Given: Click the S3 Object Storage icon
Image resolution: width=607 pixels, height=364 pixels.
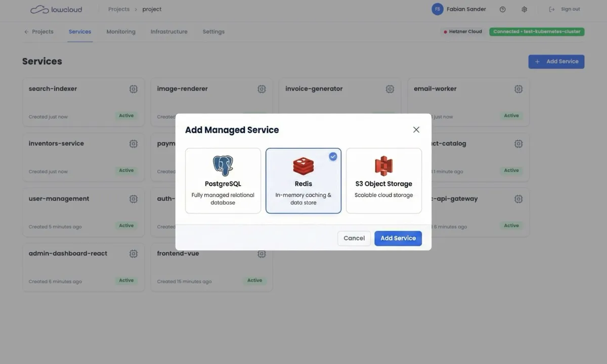Looking at the screenshot, I should coord(384,166).
